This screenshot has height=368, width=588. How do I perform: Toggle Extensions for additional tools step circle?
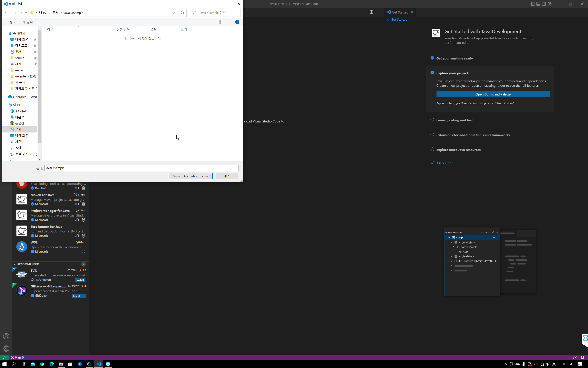pyautogui.click(x=432, y=134)
